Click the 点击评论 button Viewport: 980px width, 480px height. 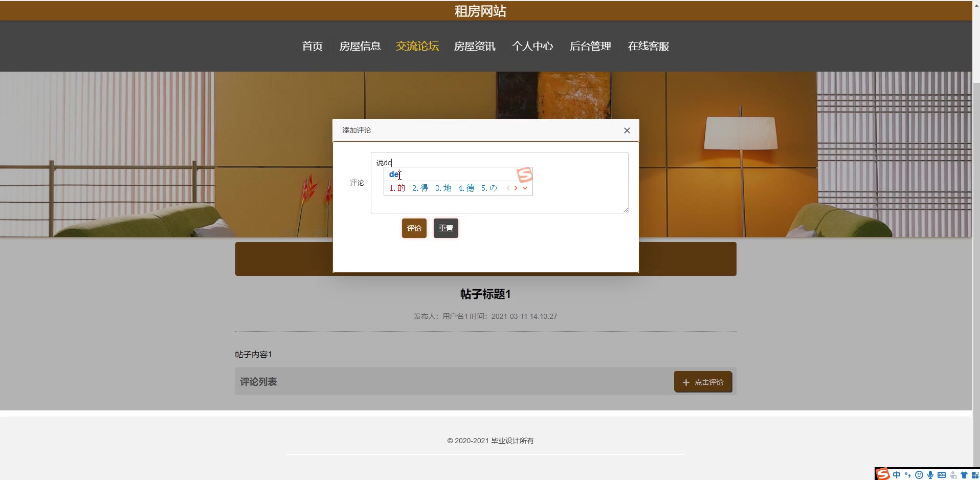(703, 382)
